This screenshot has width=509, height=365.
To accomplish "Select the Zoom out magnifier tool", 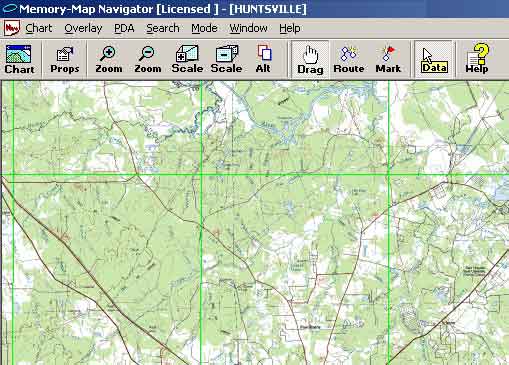I will (x=148, y=60).
